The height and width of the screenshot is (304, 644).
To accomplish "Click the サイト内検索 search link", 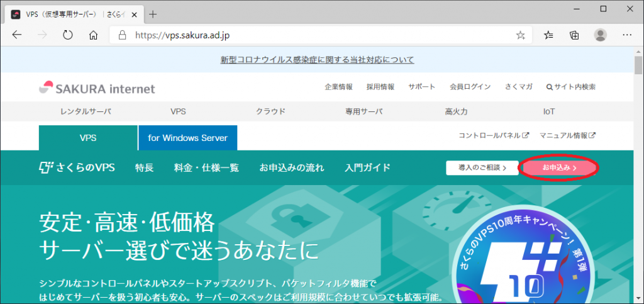I will coord(571,87).
